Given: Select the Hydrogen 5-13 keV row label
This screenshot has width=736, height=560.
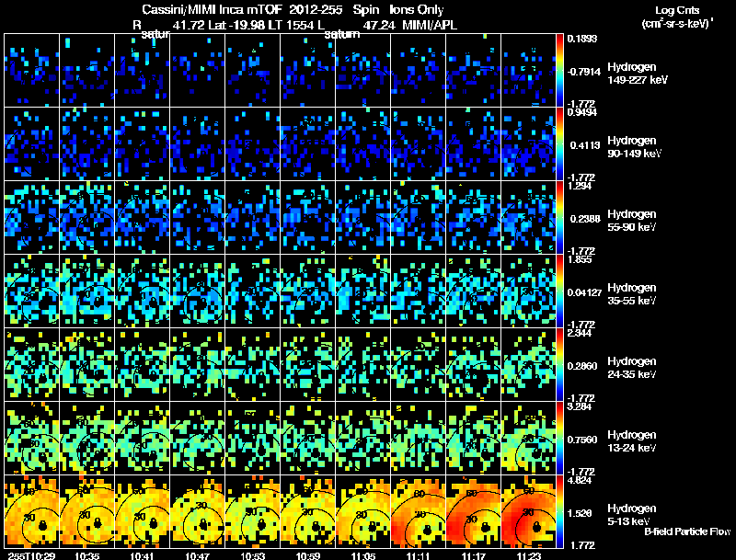Looking at the screenshot, I should pyautogui.click(x=632, y=515).
